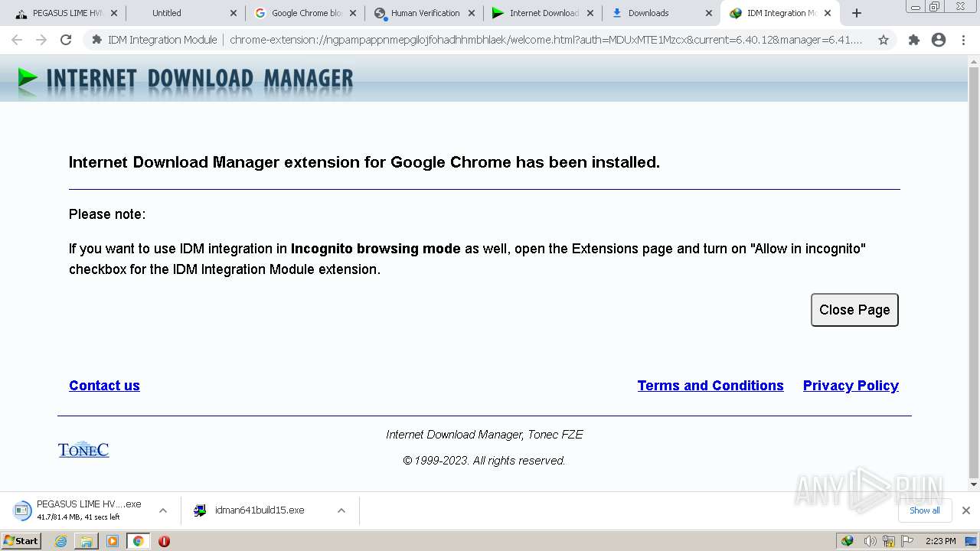Viewport: 980px width, 551px height.
Task: Click the red Opera-style taskbar icon
Action: [164, 541]
